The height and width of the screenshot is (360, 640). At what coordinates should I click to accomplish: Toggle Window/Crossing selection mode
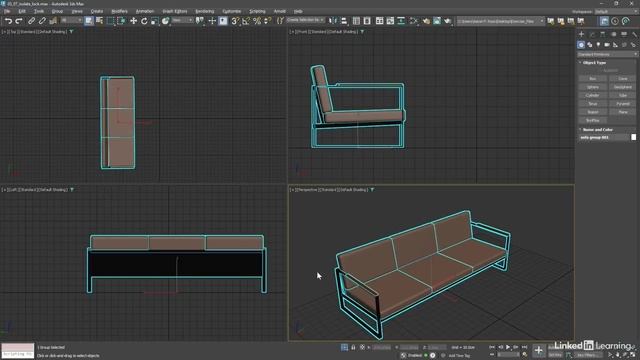tap(121, 21)
